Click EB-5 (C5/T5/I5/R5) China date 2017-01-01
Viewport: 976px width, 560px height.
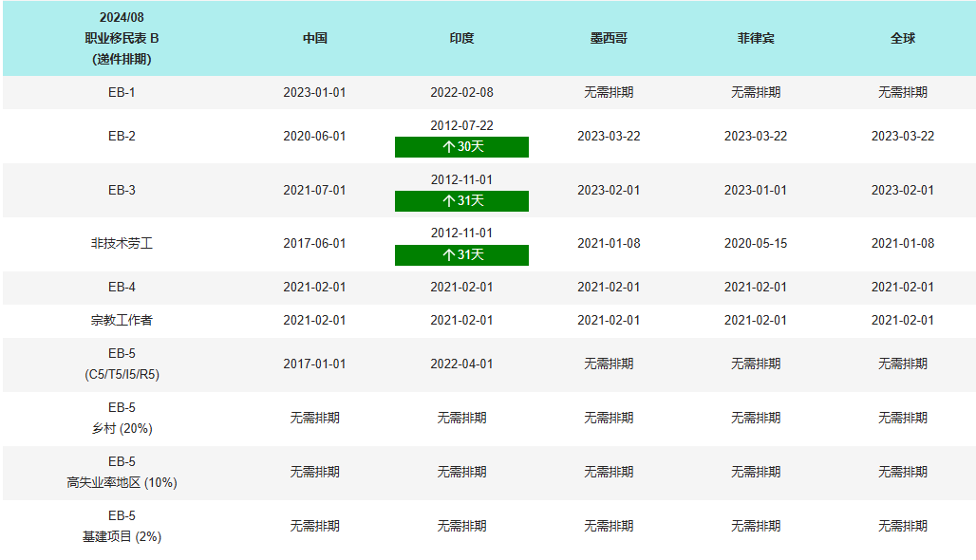pos(314,364)
